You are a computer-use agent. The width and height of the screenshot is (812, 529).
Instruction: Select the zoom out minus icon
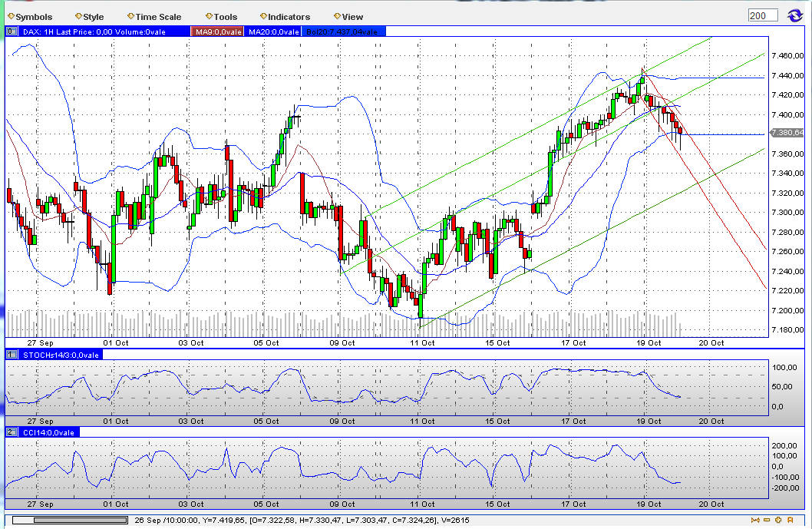point(767,521)
